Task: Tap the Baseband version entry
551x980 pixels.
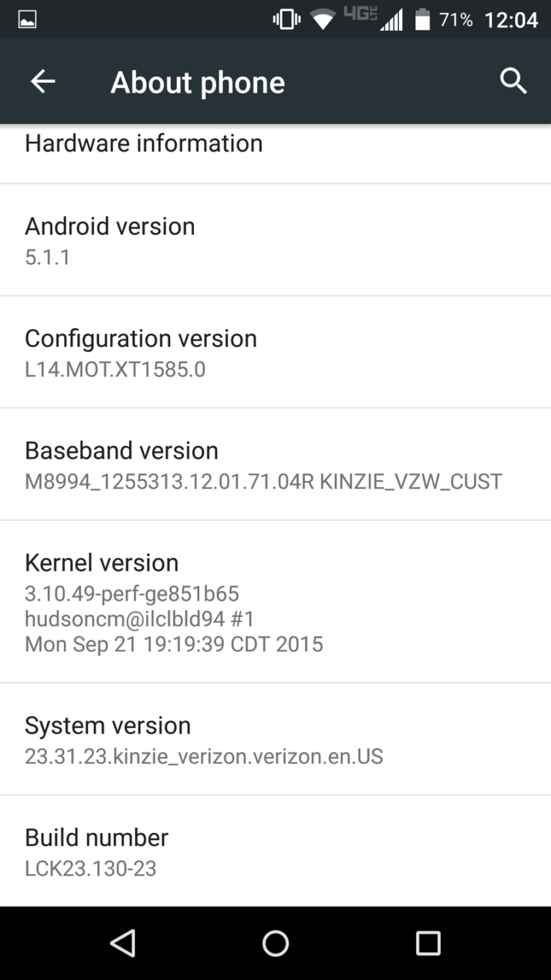Action: 275,465
